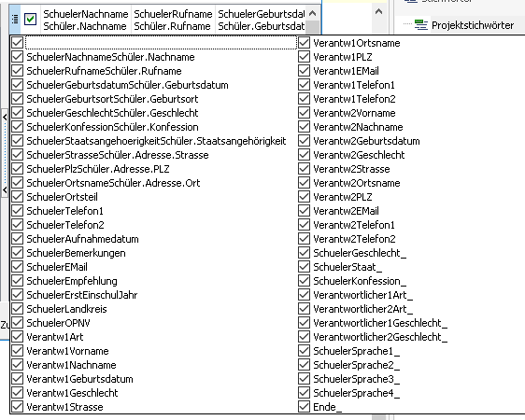Uncheck SchuelerNachnameSchüler.Nachname checkbox
Screen dimensions: 525x420
pyautogui.click(x=17, y=57)
